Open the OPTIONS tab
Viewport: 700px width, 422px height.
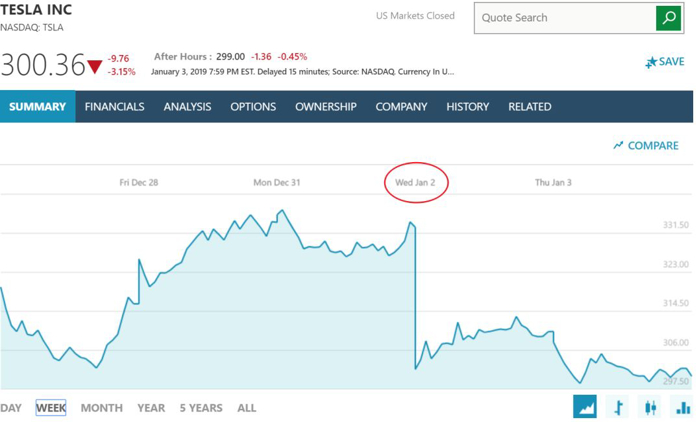(x=253, y=107)
